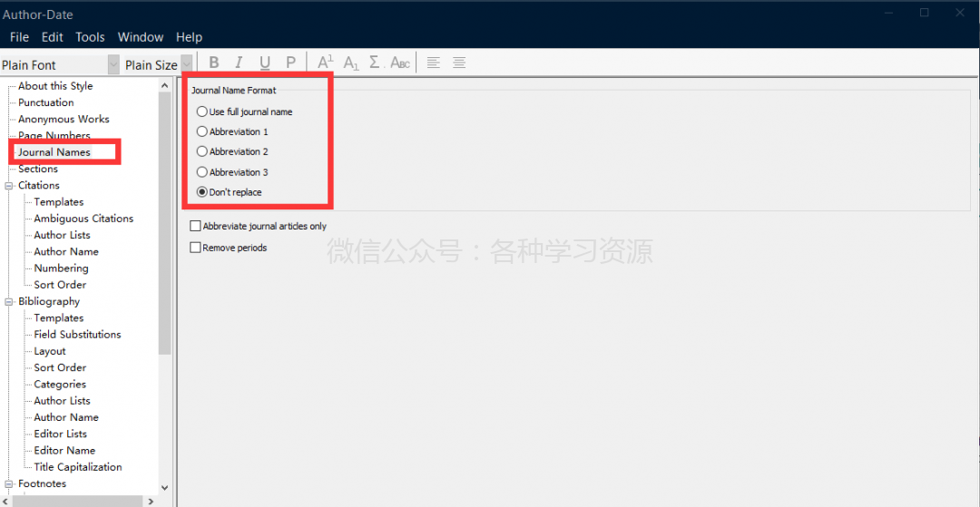Enable Abbreviate journal articles only checkbox
This screenshot has height=507, width=980.
[x=196, y=226]
